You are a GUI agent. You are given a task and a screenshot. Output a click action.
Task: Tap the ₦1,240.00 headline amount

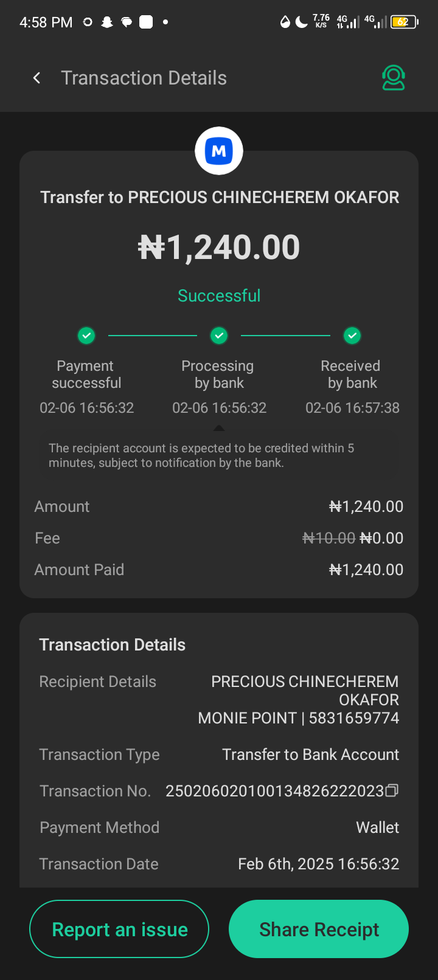point(219,247)
